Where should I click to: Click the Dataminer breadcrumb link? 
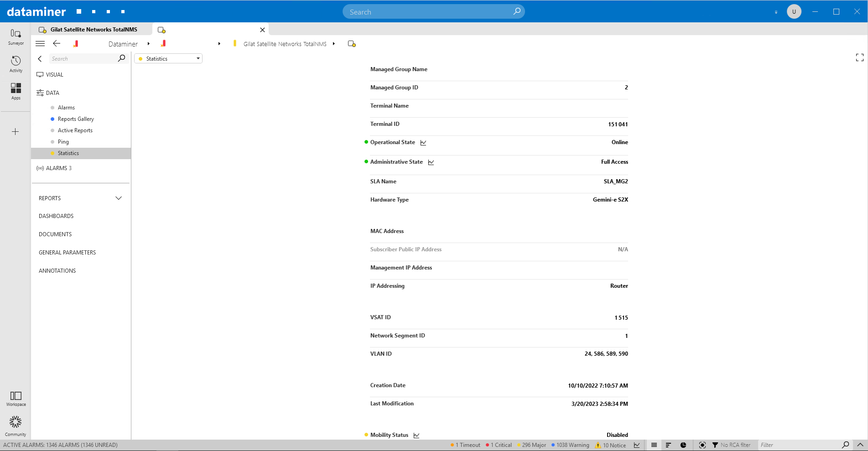pos(123,44)
